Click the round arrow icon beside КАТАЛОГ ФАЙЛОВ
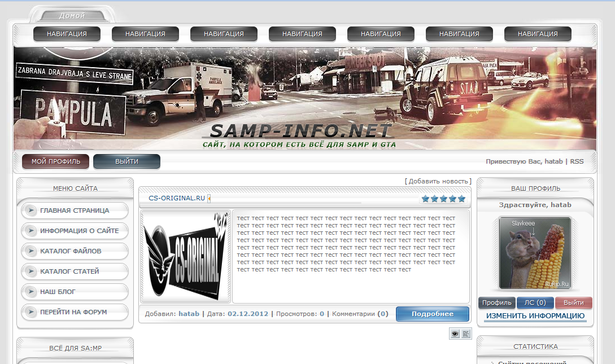615x364 pixels. 30,251
